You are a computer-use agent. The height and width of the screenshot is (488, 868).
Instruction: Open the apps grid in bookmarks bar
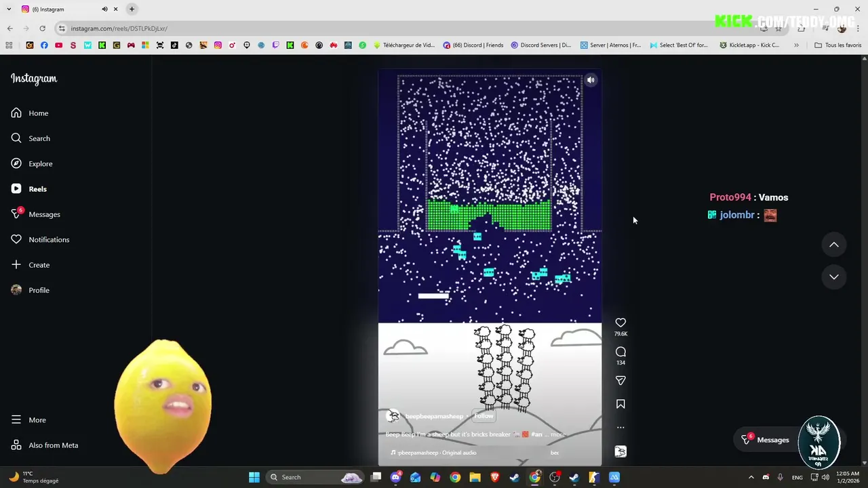[9, 45]
